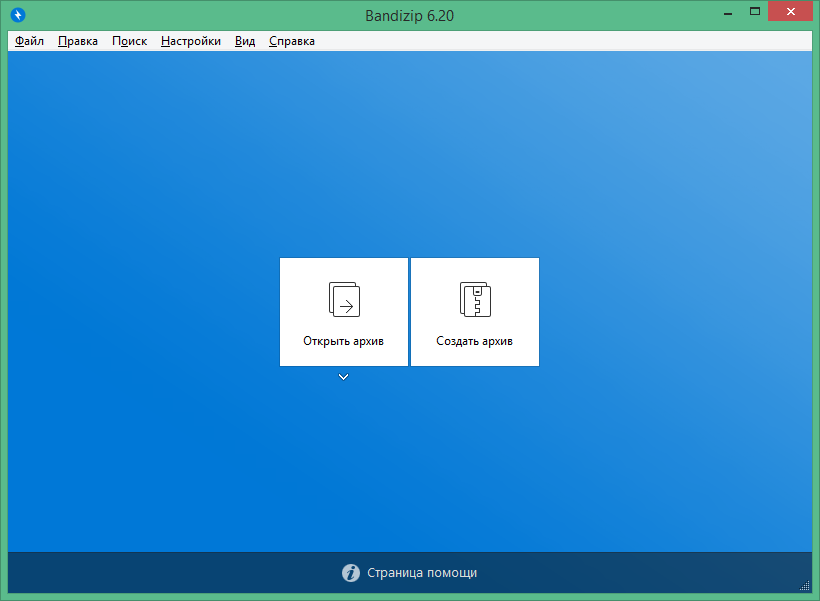Click the Bandizip 6.20 title text
820x601 pixels.
coord(409,16)
